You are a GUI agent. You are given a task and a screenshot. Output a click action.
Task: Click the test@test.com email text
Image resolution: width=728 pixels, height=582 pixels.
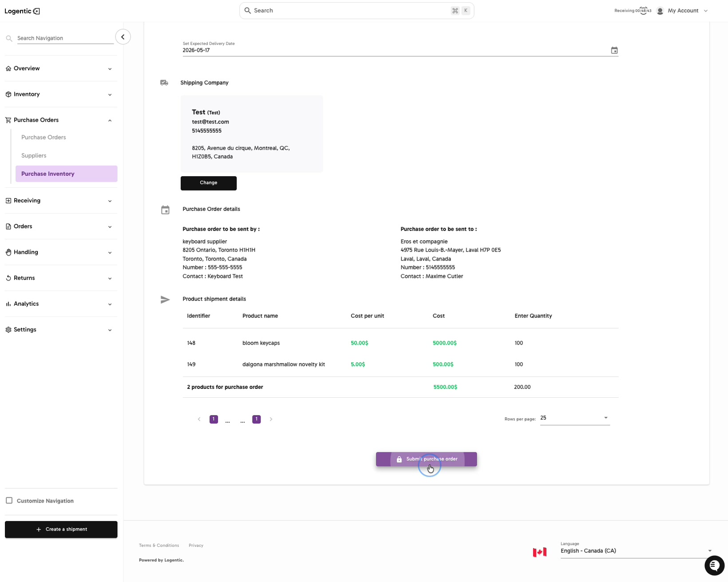pyautogui.click(x=210, y=122)
